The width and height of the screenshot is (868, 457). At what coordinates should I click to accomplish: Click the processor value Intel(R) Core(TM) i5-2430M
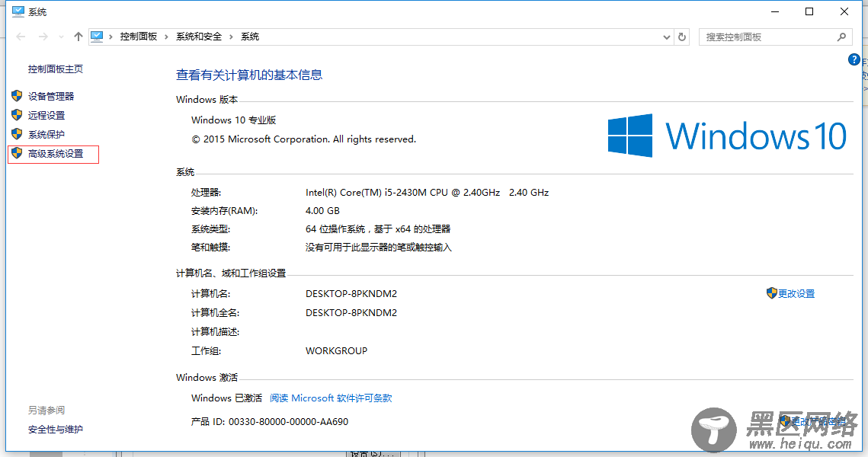[x=427, y=193]
